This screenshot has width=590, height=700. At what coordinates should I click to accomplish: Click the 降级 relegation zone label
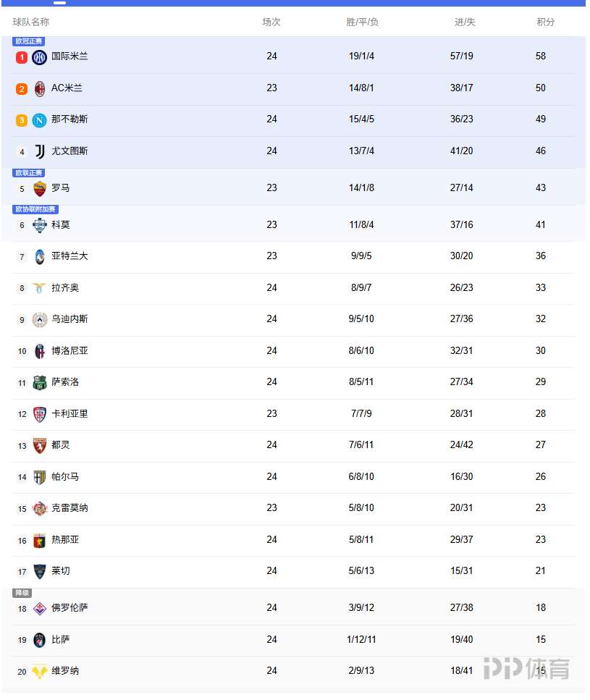coord(22,593)
